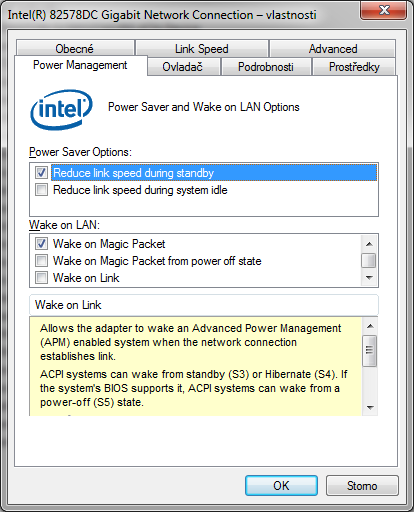
Task: Click the 'Allows the adapter to wake' paragraph
Action: (x=190, y=342)
